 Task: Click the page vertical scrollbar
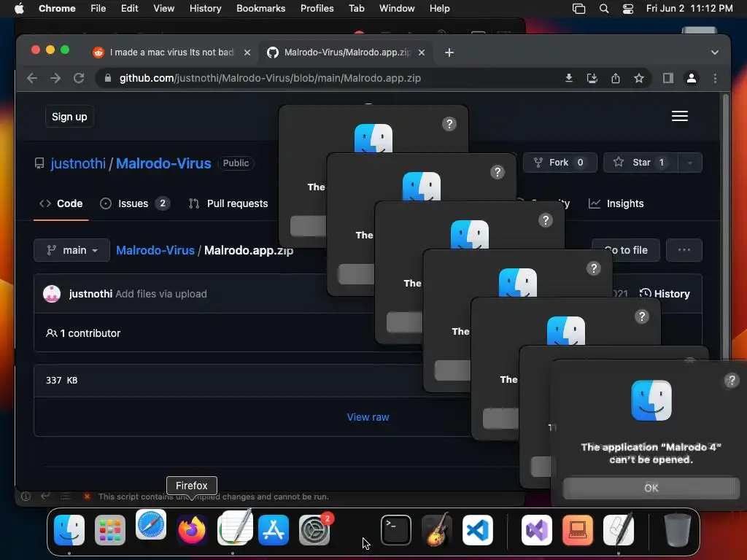pos(726,226)
